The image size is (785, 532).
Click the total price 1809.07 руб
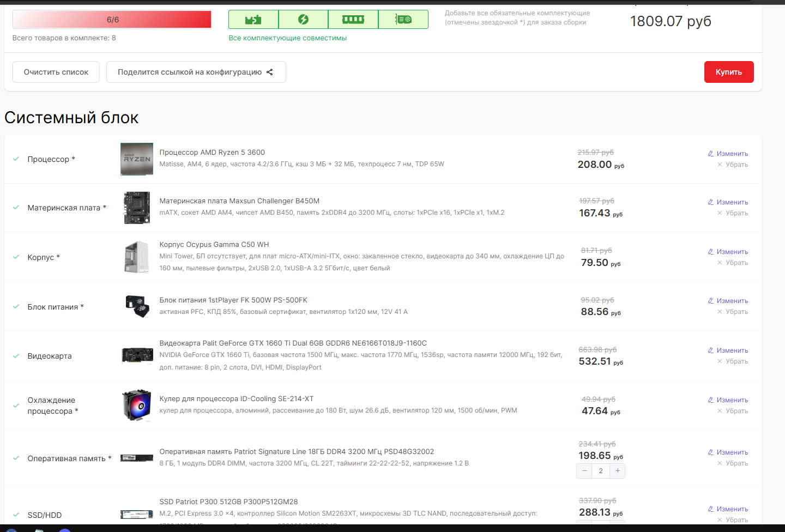(671, 21)
